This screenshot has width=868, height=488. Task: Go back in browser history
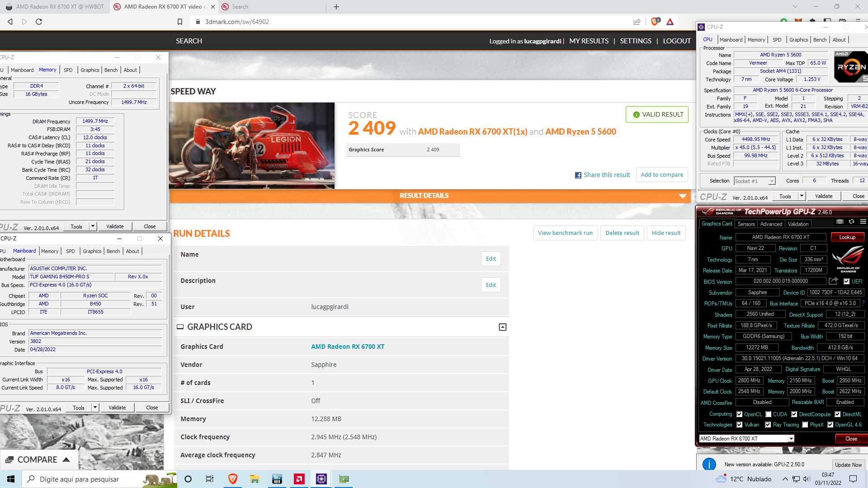pyautogui.click(x=10, y=22)
